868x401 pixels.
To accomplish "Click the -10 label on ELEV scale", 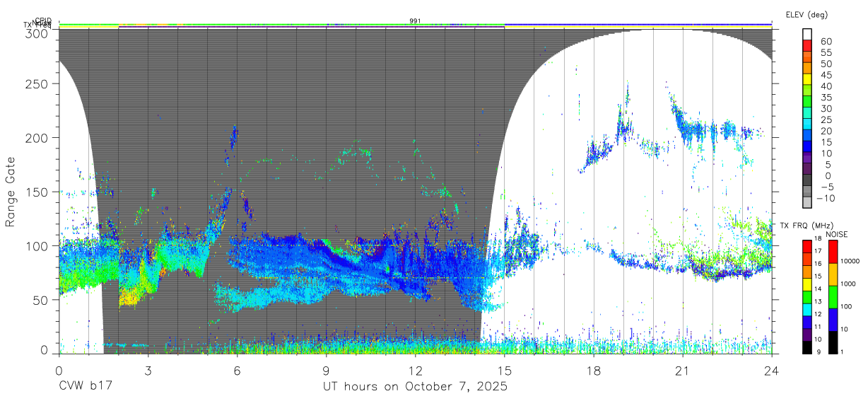I will pos(826,198).
